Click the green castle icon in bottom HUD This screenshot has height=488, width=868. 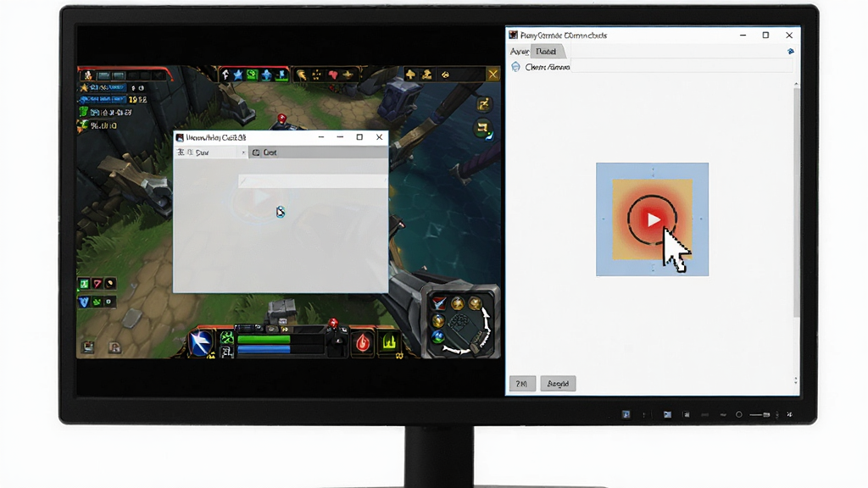[389, 342]
